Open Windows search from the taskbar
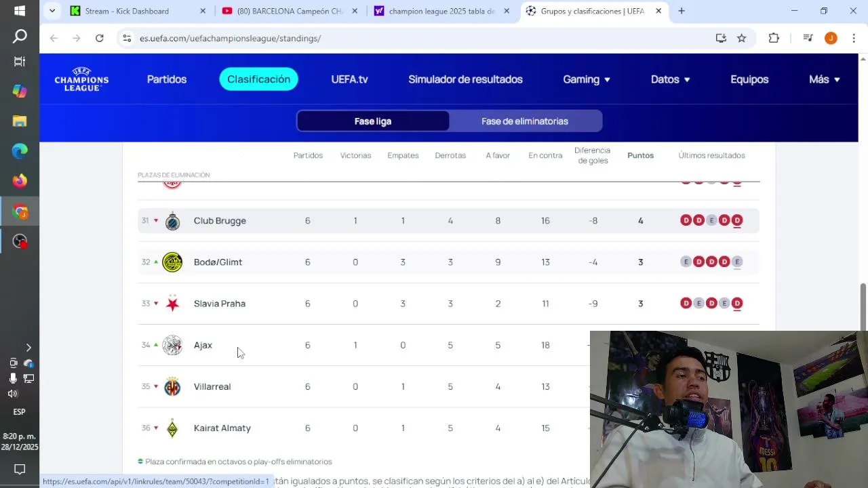868x488 pixels. (x=20, y=36)
